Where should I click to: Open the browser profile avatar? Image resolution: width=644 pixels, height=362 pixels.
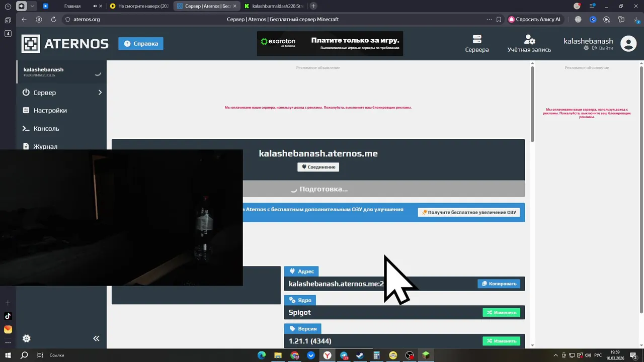(x=577, y=6)
